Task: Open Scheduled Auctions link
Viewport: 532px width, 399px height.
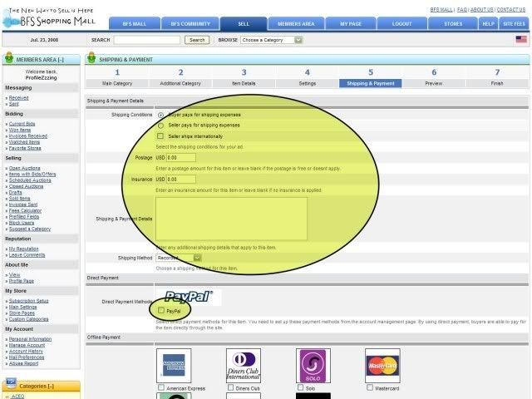Action: coord(30,180)
